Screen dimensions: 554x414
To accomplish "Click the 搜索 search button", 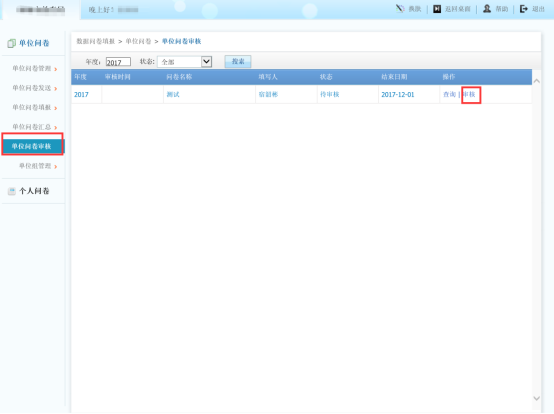I will (x=238, y=61).
